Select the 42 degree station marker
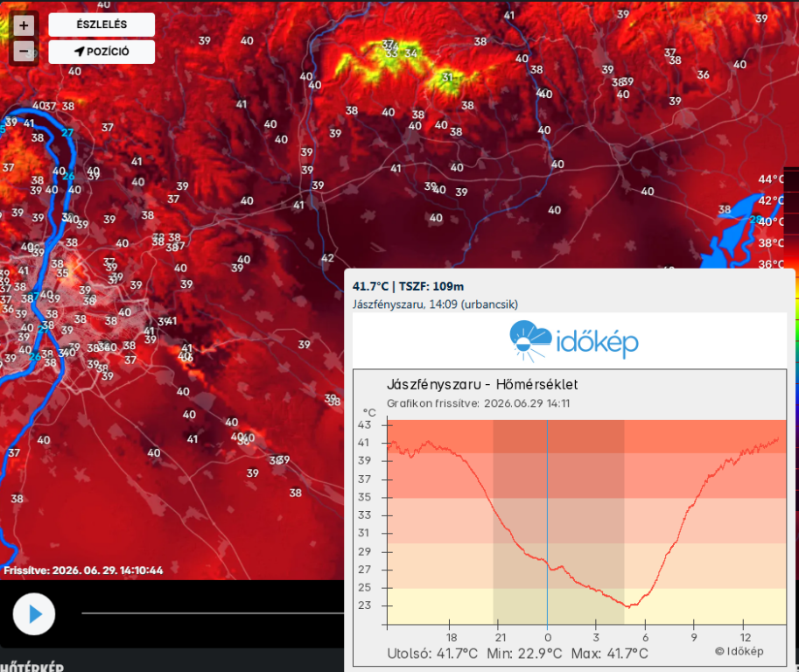The width and height of the screenshot is (799, 672). point(327,258)
